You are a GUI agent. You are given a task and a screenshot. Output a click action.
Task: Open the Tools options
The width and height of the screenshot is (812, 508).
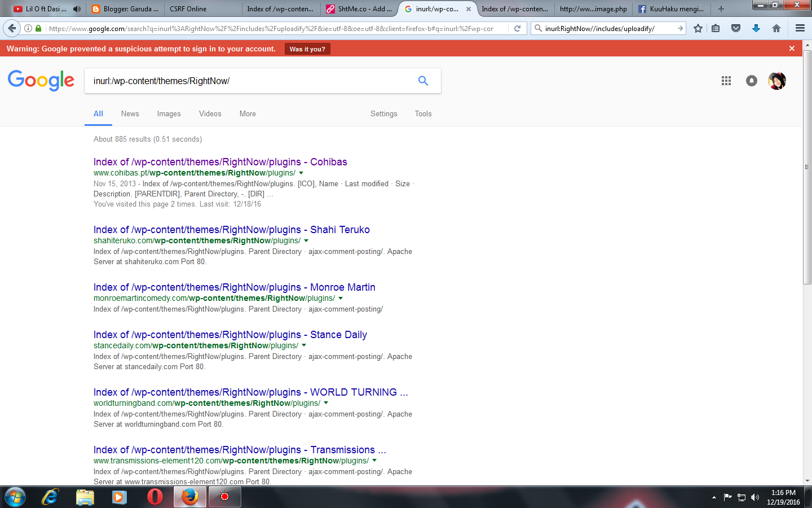click(423, 113)
